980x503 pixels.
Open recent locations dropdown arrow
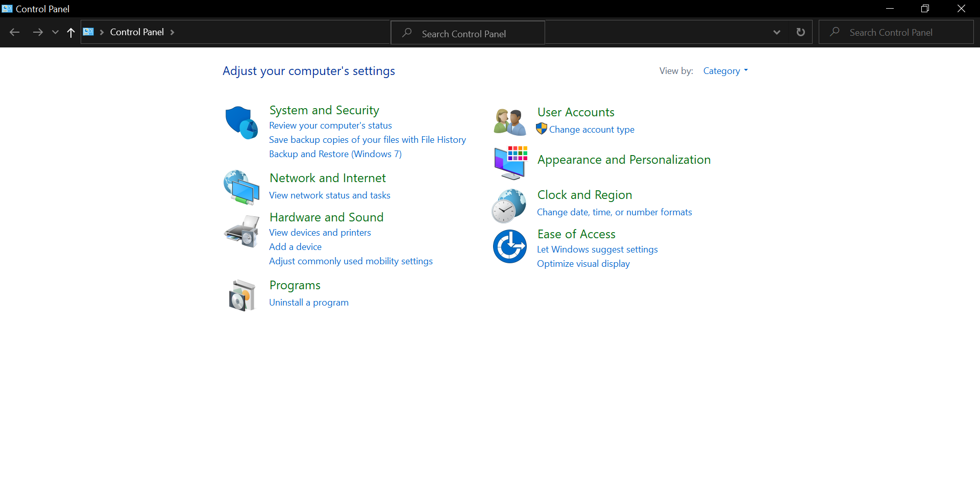[x=55, y=32]
